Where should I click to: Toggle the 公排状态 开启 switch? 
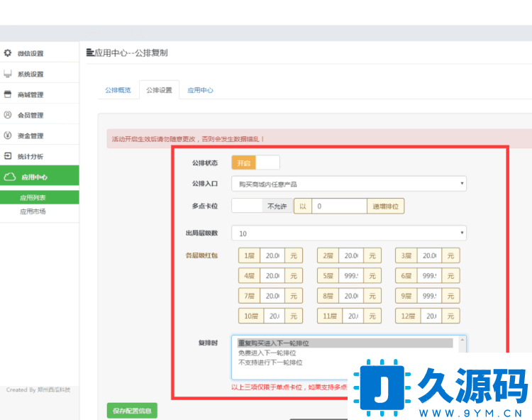click(255, 163)
